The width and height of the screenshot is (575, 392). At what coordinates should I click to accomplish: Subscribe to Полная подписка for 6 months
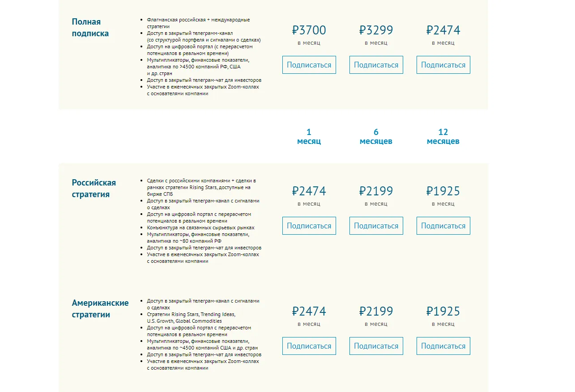click(x=376, y=65)
